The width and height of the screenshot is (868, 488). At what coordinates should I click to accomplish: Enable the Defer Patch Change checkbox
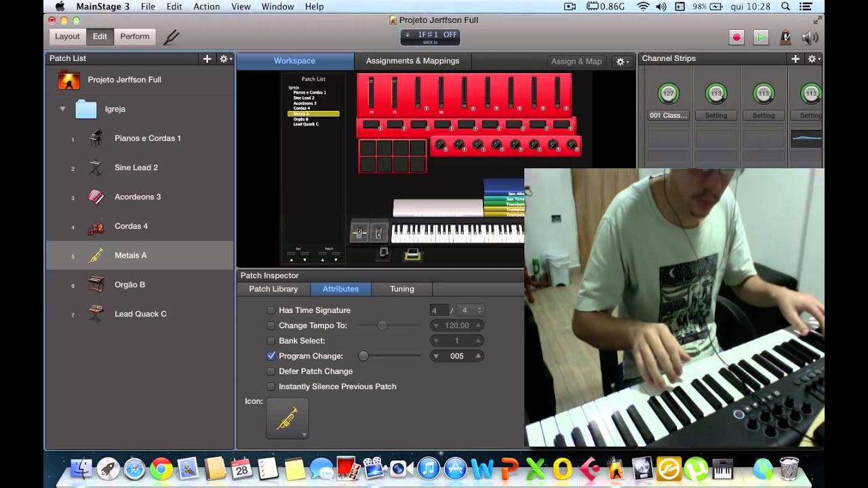tap(271, 371)
